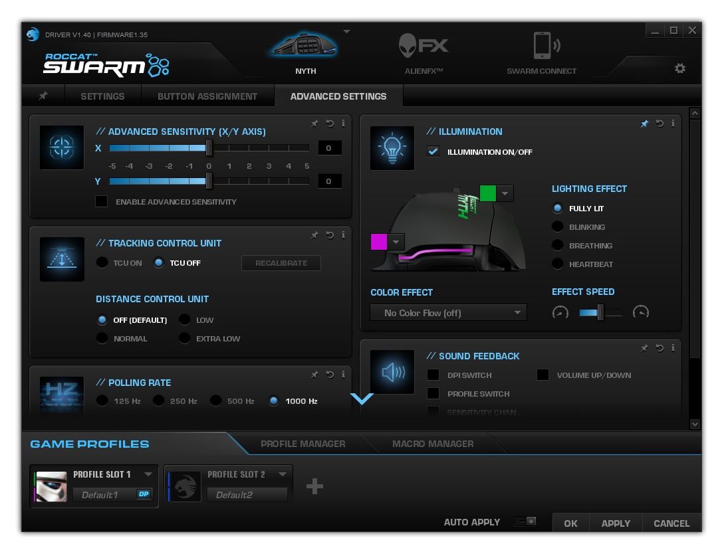The image size is (728, 560).
Task: Add a new profile slot with plus
Action: pyautogui.click(x=314, y=486)
